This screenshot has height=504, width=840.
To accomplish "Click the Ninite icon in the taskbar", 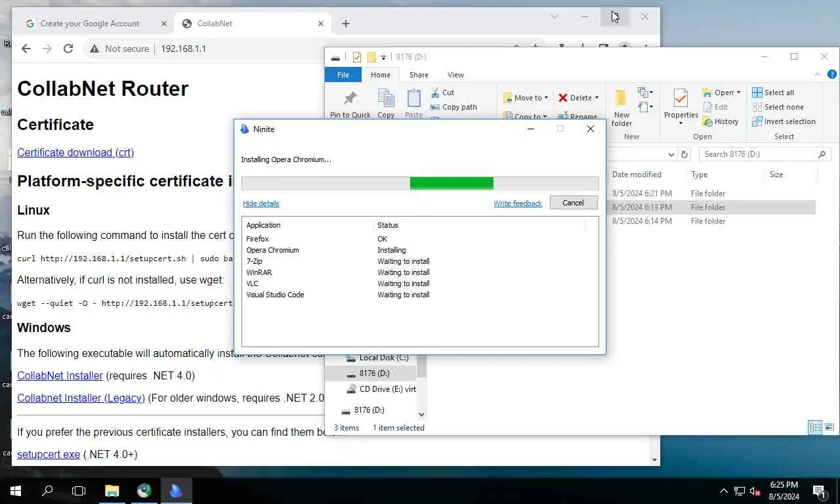I will (176, 490).
